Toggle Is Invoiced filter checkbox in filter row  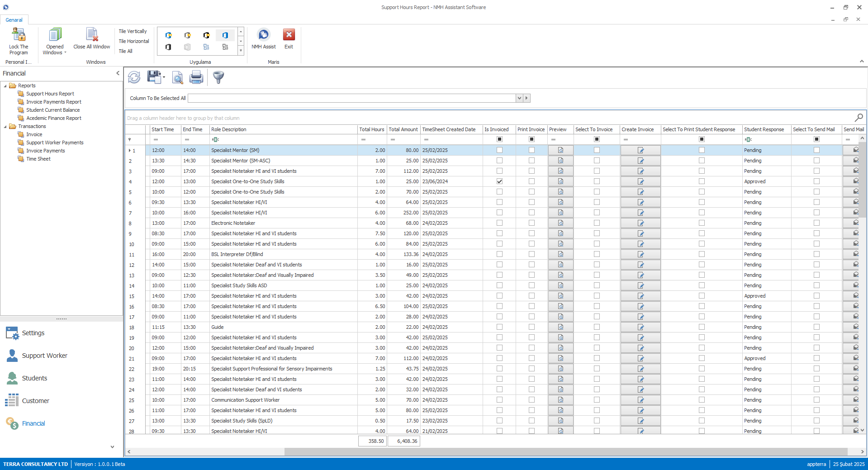click(499, 139)
